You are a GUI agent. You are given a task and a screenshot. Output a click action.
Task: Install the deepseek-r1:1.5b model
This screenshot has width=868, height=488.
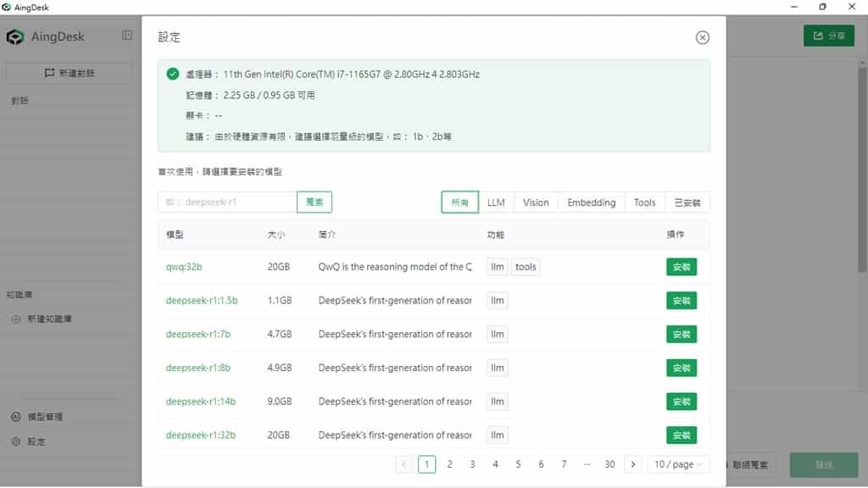click(x=681, y=301)
